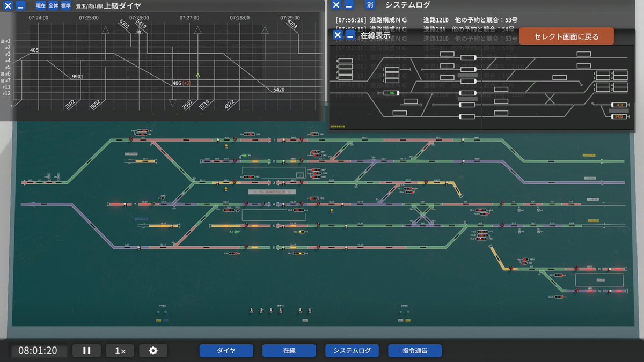This screenshot has width=644, height=362.
Task: Open the settings gear on the bottom bar
Action: [153, 350]
